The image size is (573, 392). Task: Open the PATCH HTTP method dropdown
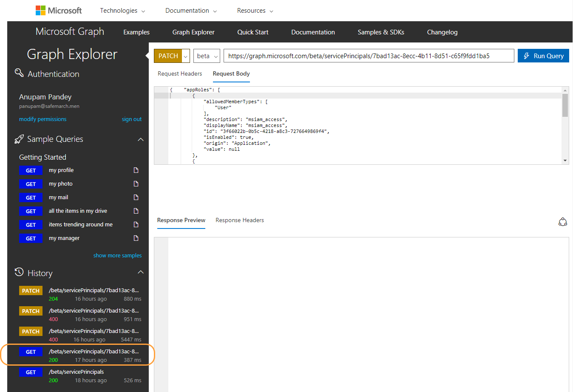click(x=185, y=56)
